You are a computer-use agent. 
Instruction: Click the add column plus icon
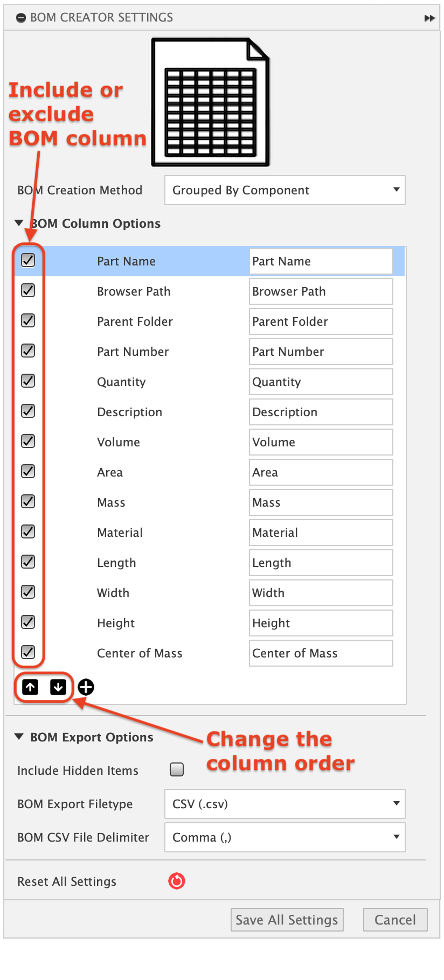tap(86, 687)
